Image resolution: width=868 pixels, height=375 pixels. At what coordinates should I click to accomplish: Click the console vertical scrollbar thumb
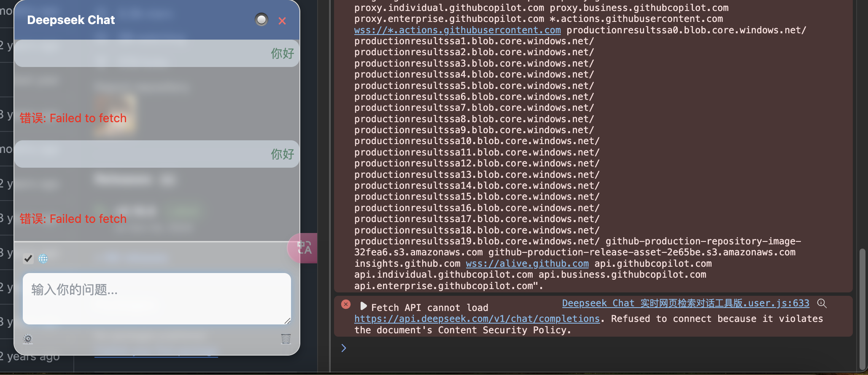863,309
